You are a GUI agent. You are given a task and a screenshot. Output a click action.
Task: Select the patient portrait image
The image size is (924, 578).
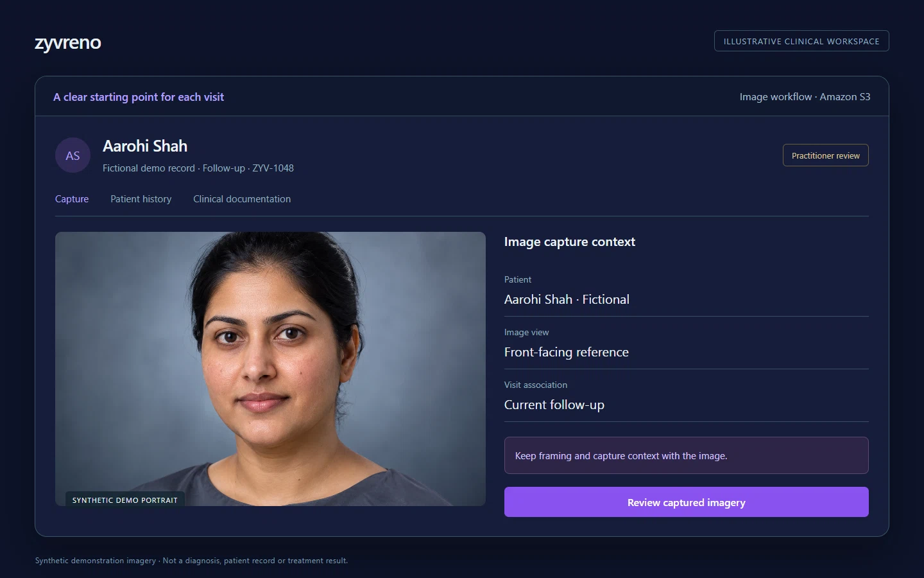270,369
